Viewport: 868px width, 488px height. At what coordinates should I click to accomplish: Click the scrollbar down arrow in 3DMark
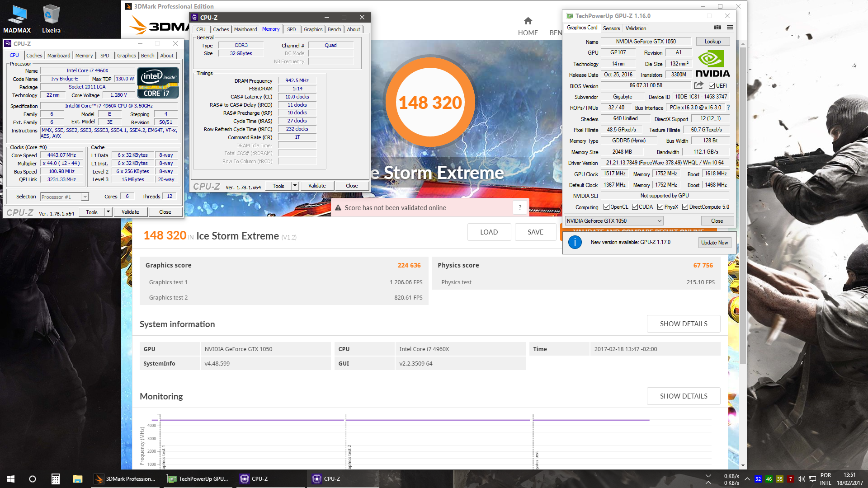(742, 465)
